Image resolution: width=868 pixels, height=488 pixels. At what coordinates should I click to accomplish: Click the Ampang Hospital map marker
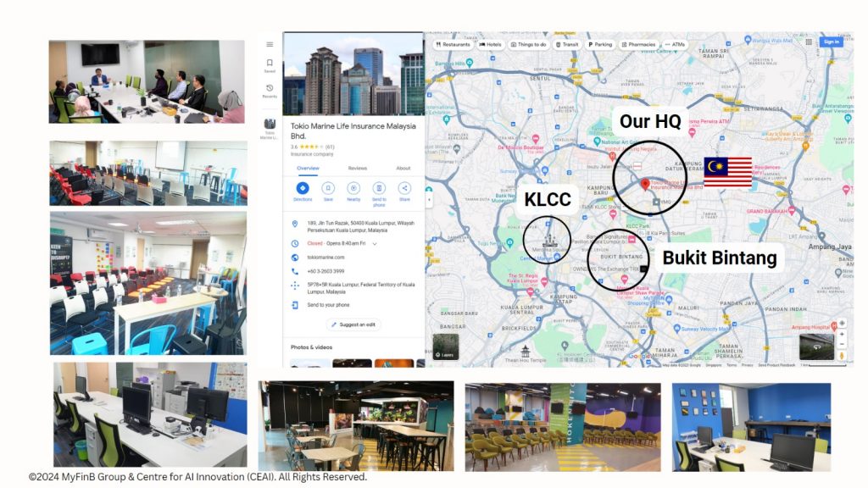coord(834,327)
